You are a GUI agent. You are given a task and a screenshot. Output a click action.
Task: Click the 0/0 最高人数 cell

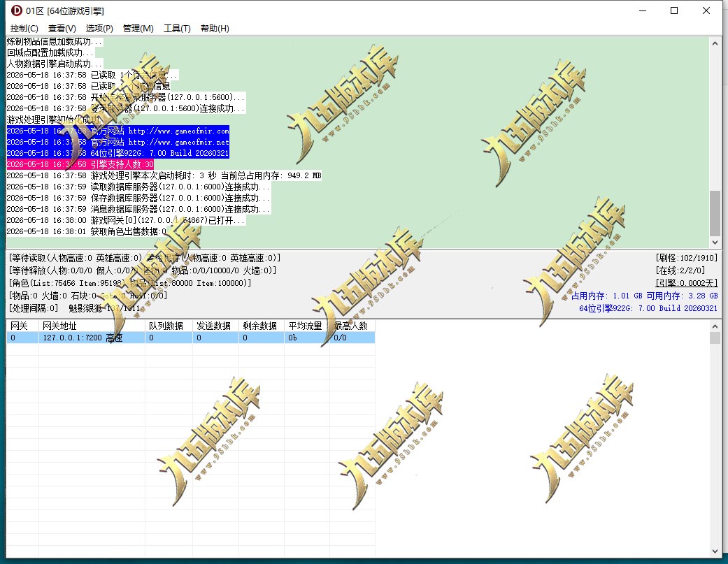coord(352,338)
